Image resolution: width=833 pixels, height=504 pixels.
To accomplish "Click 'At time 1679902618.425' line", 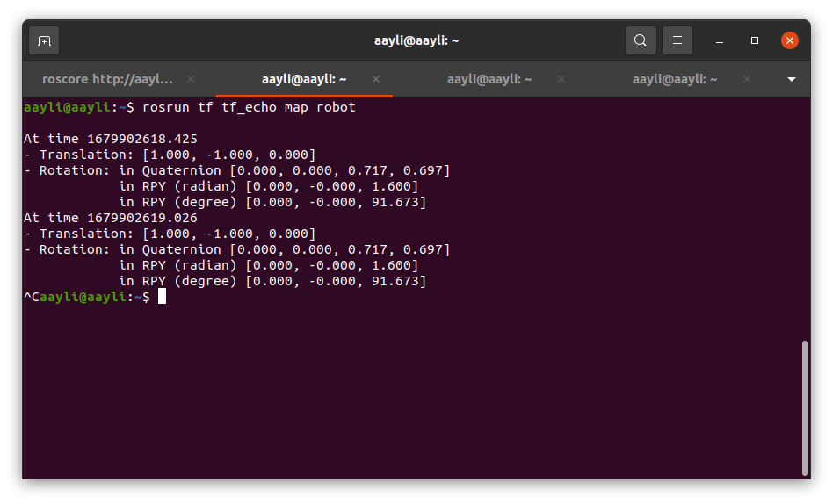I will [x=111, y=139].
